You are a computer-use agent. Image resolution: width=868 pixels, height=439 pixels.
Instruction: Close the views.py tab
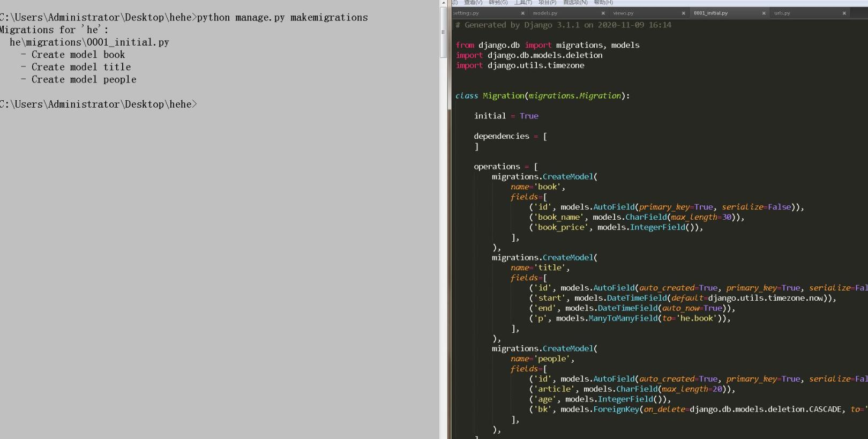[684, 13]
